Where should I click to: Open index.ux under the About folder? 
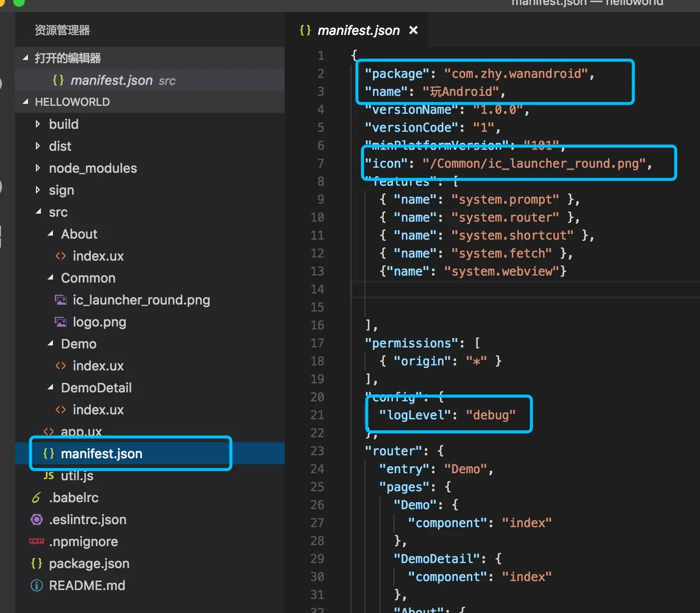[x=98, y=256]
